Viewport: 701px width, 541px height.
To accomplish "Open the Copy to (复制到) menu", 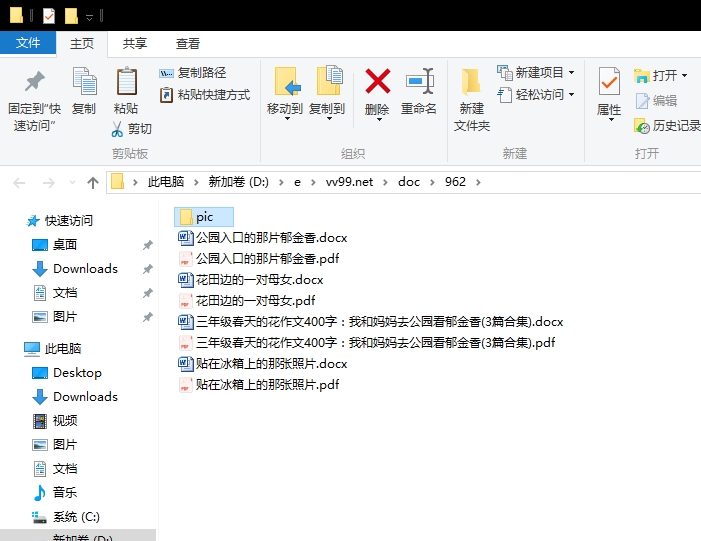I will (327, 95).
